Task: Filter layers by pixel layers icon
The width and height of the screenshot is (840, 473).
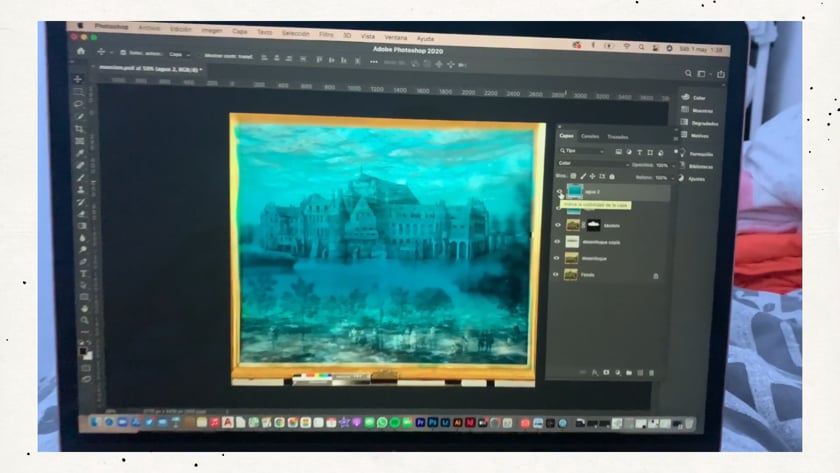Action: coord(618,152)
